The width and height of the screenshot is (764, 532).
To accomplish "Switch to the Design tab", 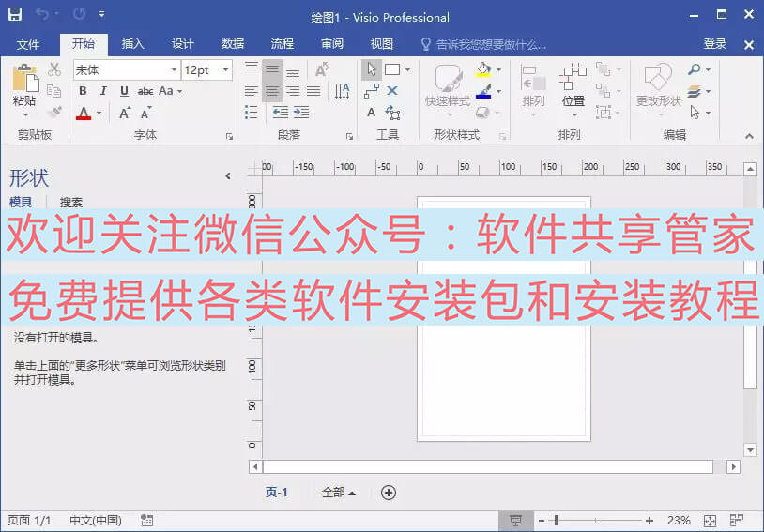I will pyautogui.click(x=183, y=44).
